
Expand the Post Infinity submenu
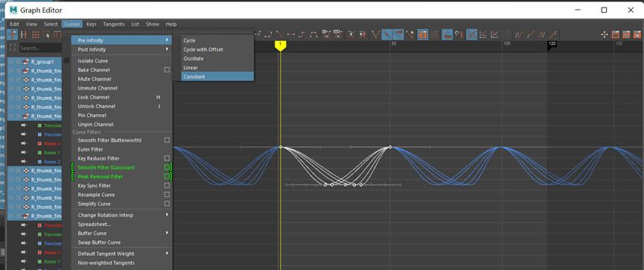pyautogui.click(x=121, y=49)
